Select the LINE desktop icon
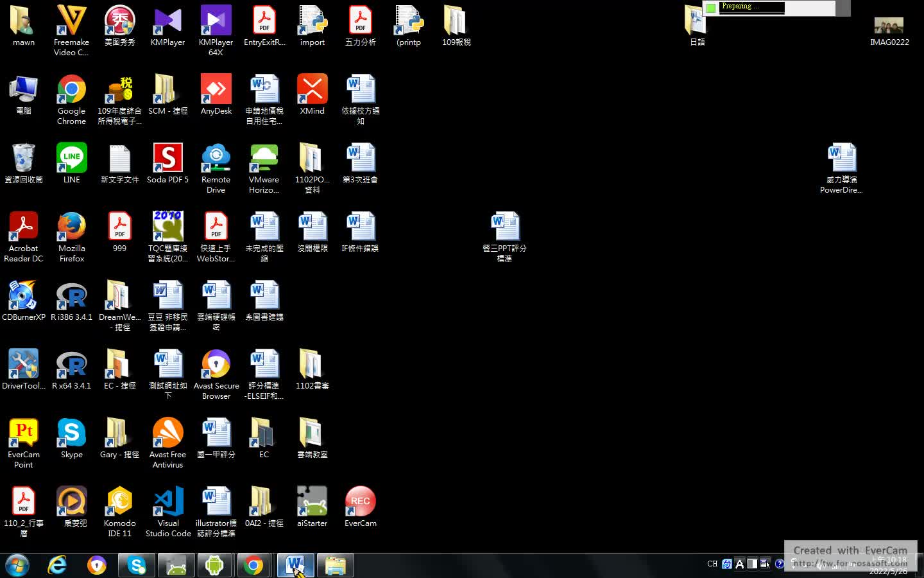The image size is (924, 578). (71, 162)
